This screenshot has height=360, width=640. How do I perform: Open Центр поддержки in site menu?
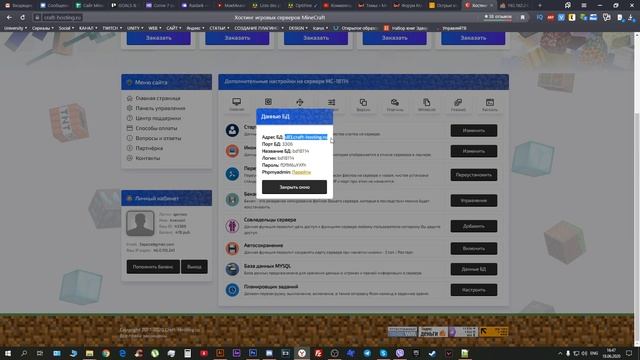(158, 118)
